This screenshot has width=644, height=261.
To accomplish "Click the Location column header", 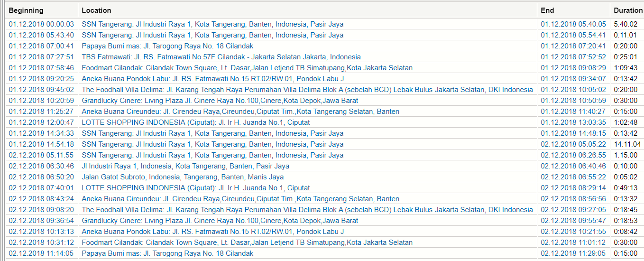I will tap(96, 10).
